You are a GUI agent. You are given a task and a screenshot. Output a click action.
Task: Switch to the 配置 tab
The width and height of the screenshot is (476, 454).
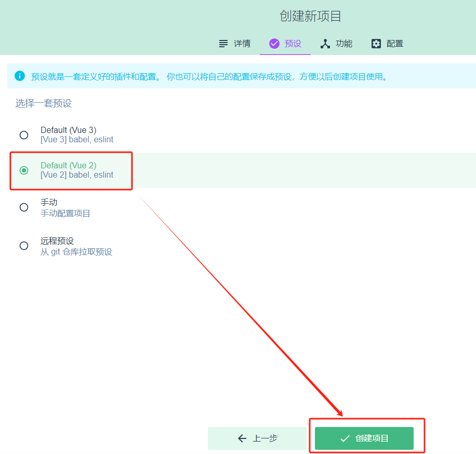tap(387, 44)
